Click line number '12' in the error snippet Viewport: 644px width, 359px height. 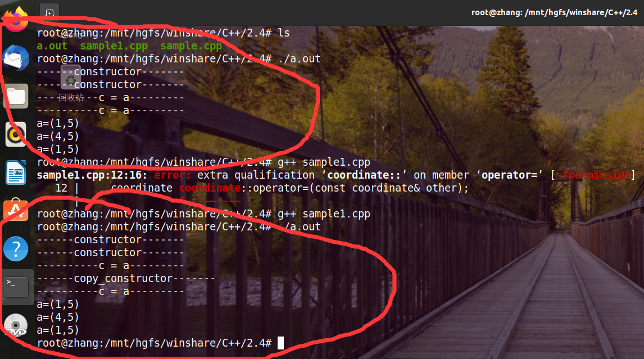coord(61,188)
